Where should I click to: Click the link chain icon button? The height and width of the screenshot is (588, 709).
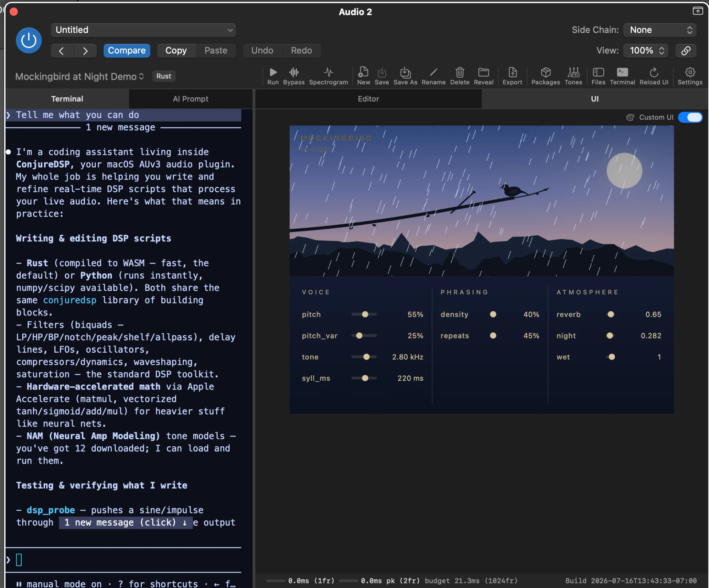(x=686, y=51)
